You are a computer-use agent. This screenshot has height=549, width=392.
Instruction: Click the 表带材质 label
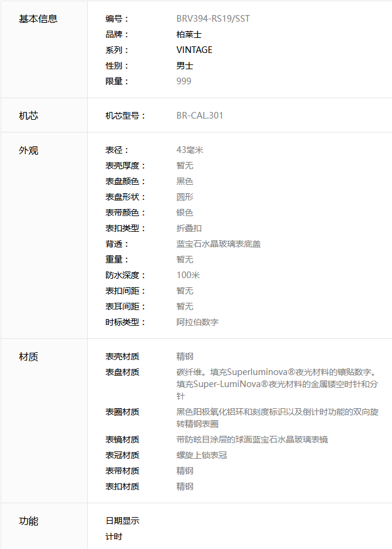[123, 471]
